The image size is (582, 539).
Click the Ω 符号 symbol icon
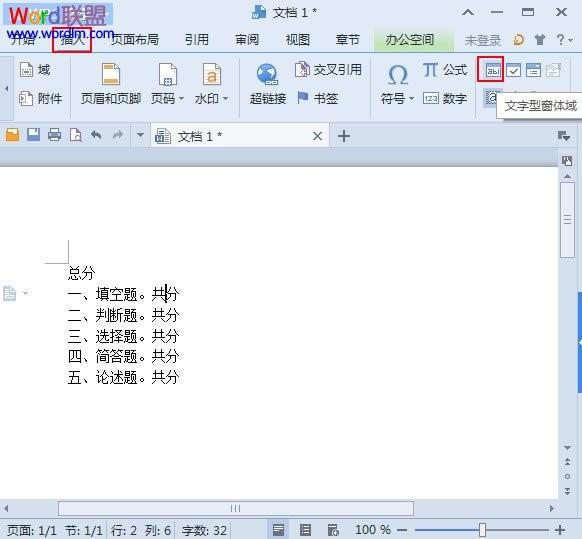point(398,75)
